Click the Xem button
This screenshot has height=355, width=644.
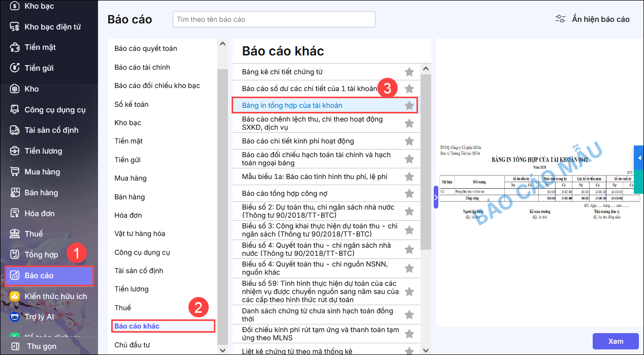[616, 341]
